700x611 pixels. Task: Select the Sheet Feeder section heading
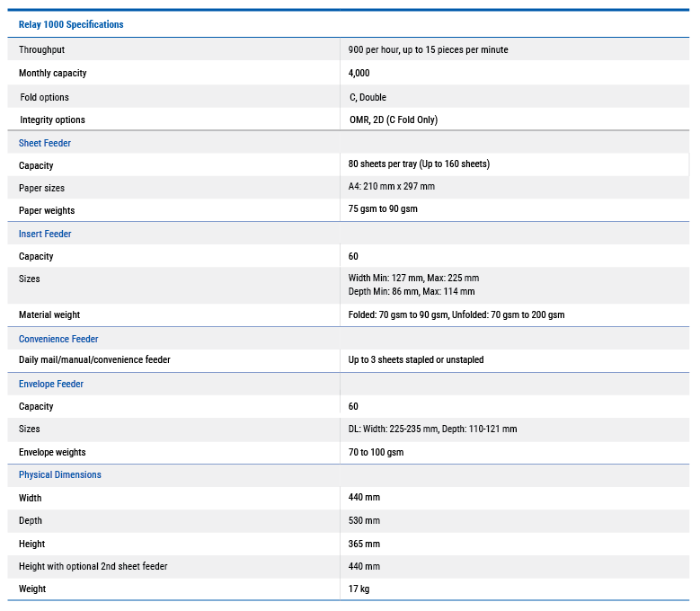coord(45,143)
